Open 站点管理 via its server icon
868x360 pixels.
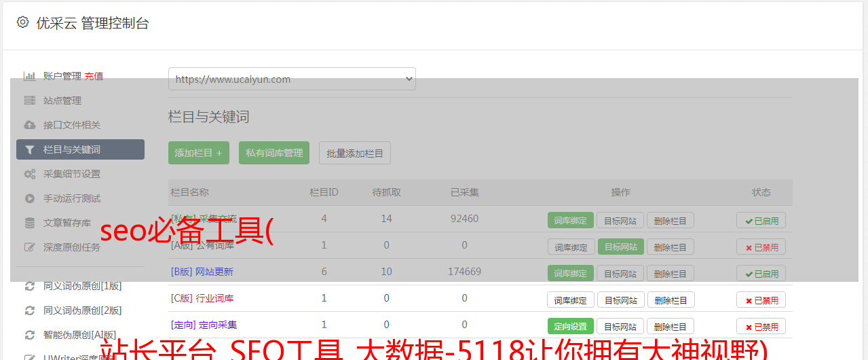point(30,101)
